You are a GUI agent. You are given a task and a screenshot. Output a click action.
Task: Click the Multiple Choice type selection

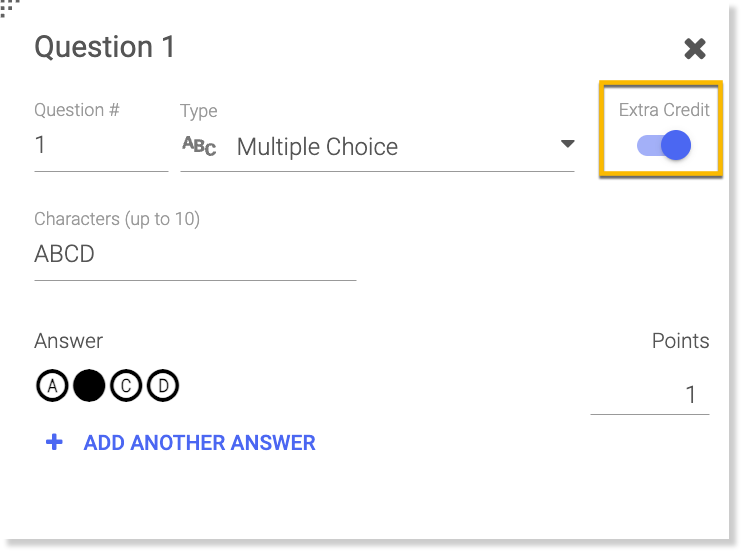(x=317, y=147)
